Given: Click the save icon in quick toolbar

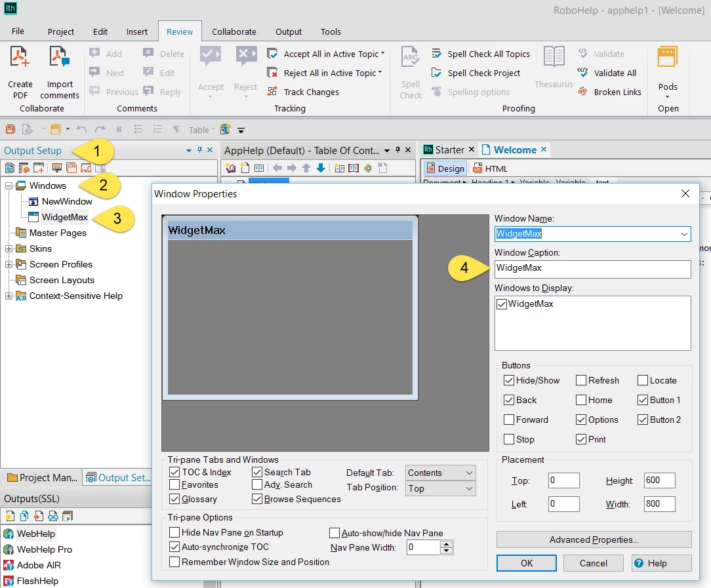Looking at the screenshot, I should tap(10, 130).
